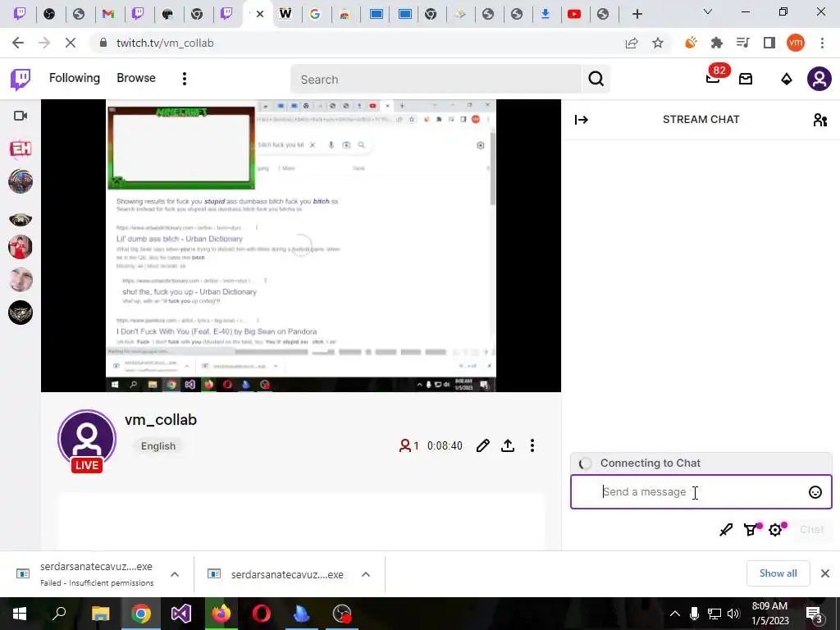
Task: Close the downloads bar
Action: coord(825,573)
